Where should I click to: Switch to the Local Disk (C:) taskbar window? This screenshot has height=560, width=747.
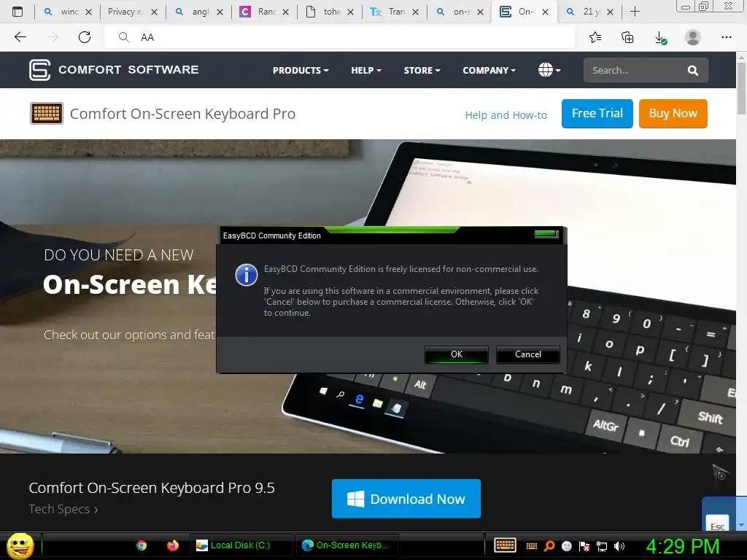click(241, 545)
